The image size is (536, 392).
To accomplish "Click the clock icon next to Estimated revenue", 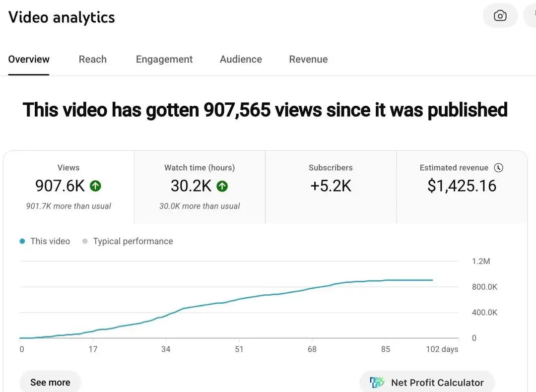I will coord(499,168).
